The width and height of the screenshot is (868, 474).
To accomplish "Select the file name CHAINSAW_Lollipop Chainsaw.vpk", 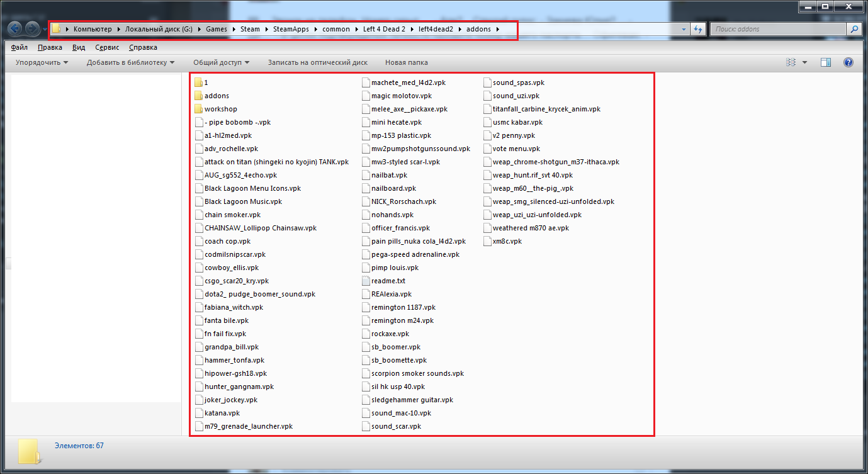I will pyautogui.click(x=261, y=228).
